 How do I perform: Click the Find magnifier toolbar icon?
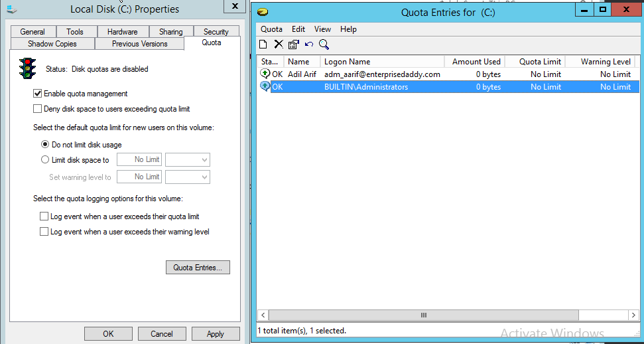point(324,44)
